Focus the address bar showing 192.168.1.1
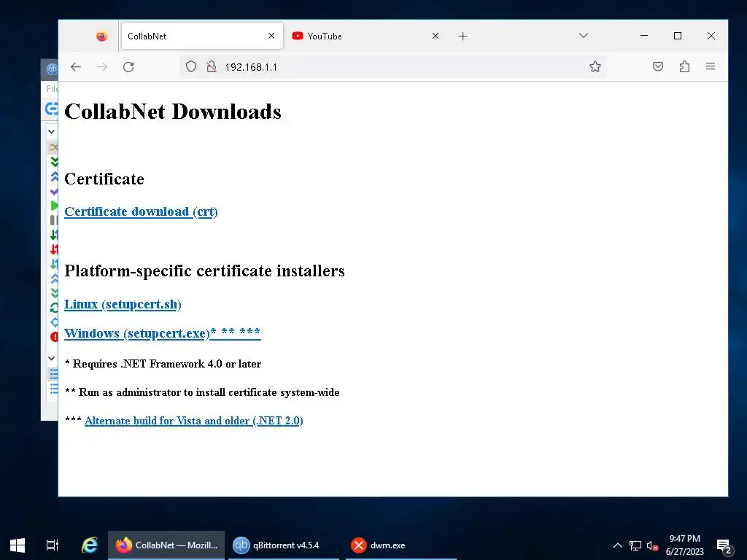The height and width of the screenshot is (560, 747). point(393,66)
